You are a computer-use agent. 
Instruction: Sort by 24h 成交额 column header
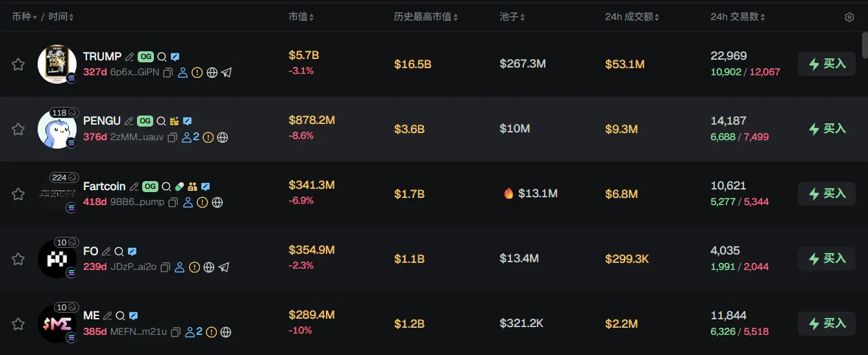[632, 17]
